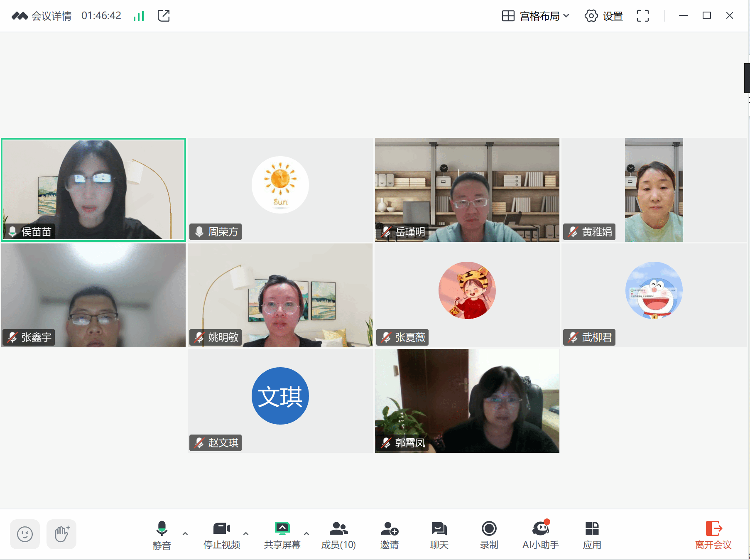750x560 pixels.
Task: Toggle 停止视频 camera button
Action: point(221,535)
